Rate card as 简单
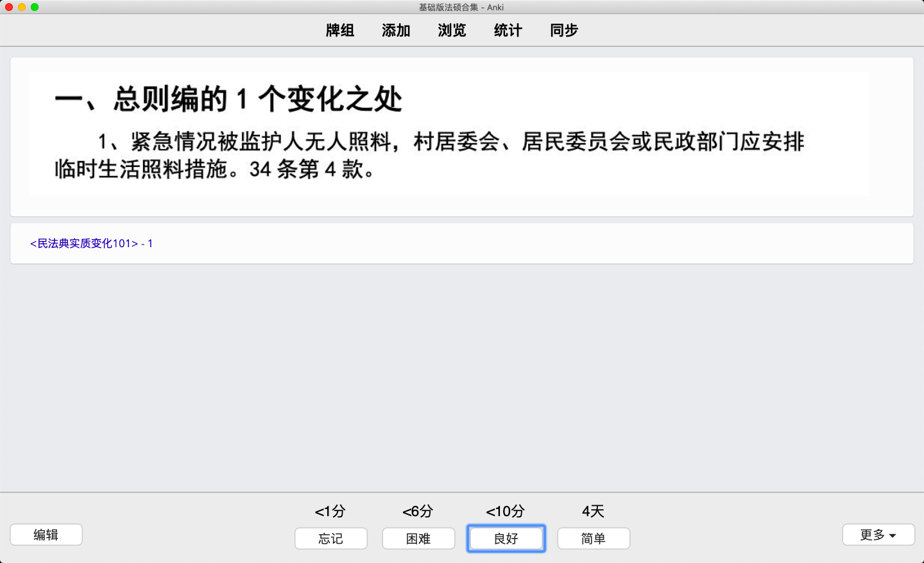The width and height of the screenshot is (924, 563). (x=594, y=539)
